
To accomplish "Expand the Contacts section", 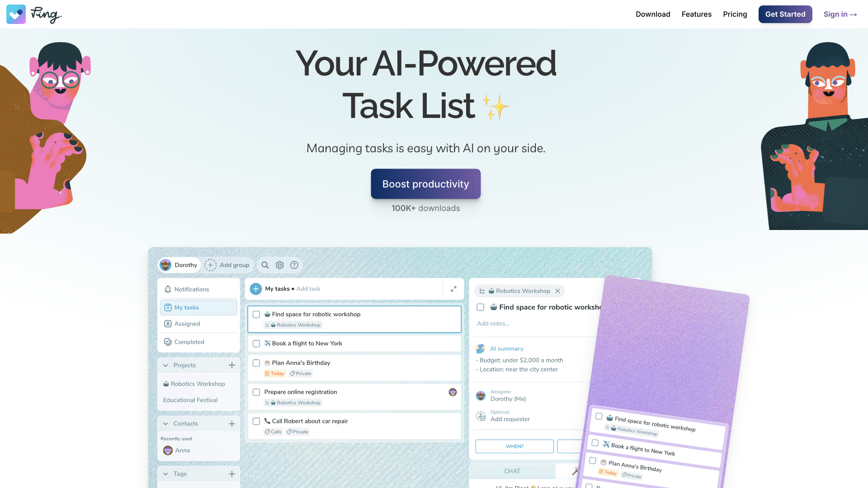I will (x=166, y=424).
